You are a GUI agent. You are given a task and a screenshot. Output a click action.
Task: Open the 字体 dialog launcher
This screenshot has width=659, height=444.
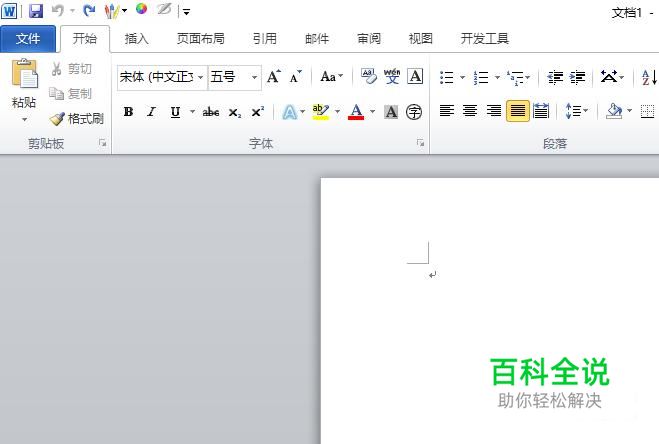tap(420, 143)
